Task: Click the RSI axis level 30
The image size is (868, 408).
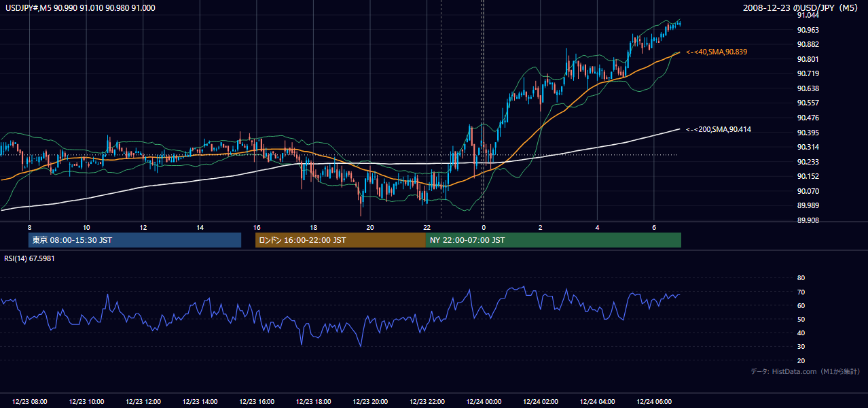Action: tap(801, 347)
